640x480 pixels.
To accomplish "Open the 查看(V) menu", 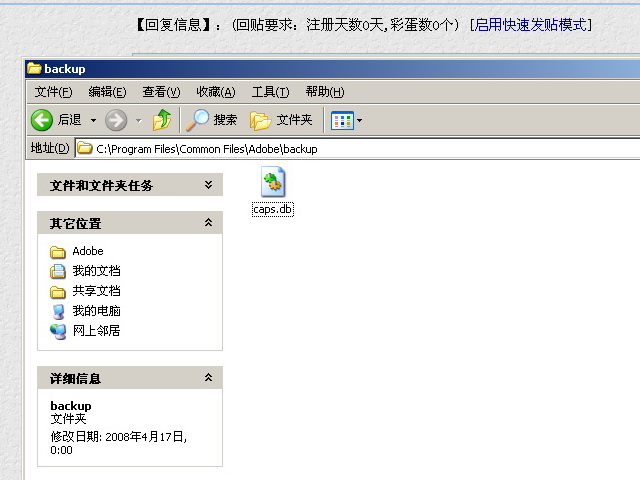I will [x=161, y=92].
